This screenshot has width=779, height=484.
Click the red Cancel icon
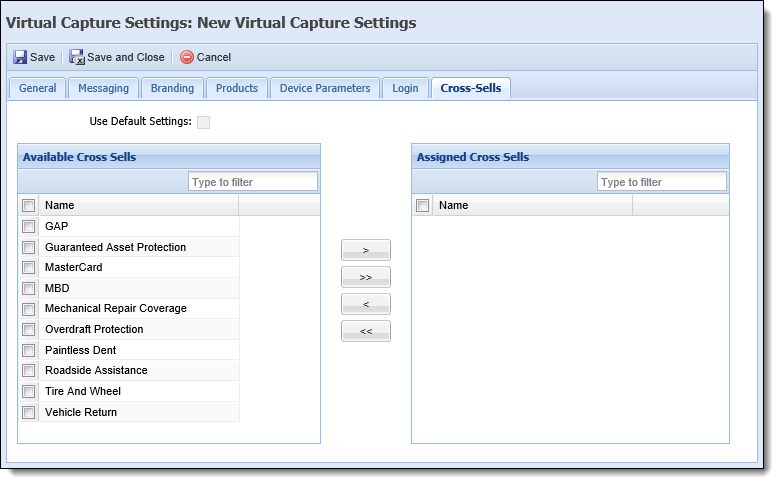[187, 57]
